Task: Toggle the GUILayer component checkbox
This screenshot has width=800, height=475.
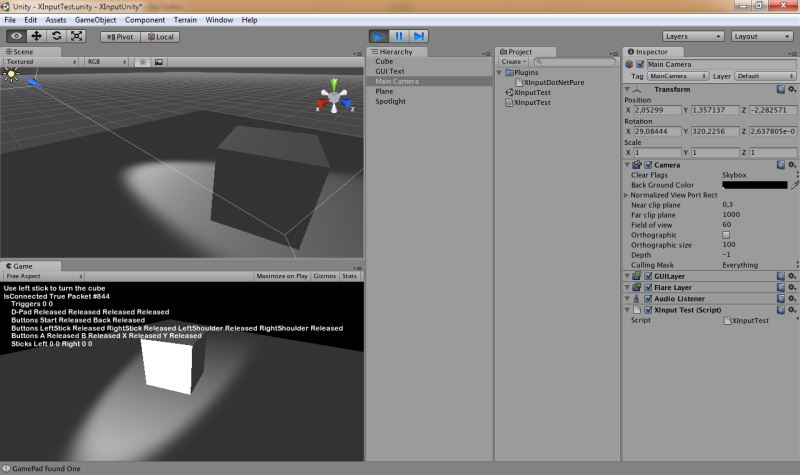Action: pos(648,276)
